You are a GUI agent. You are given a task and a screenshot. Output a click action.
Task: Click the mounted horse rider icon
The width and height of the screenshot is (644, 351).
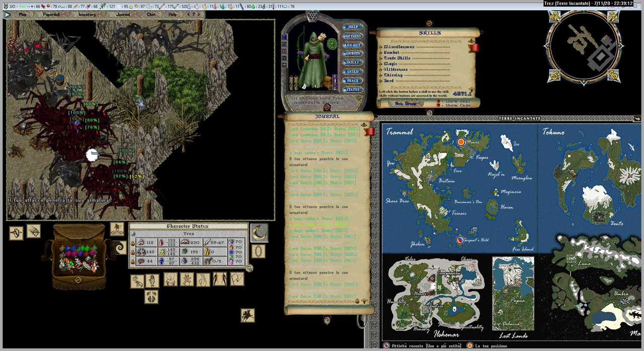[248, 315]
